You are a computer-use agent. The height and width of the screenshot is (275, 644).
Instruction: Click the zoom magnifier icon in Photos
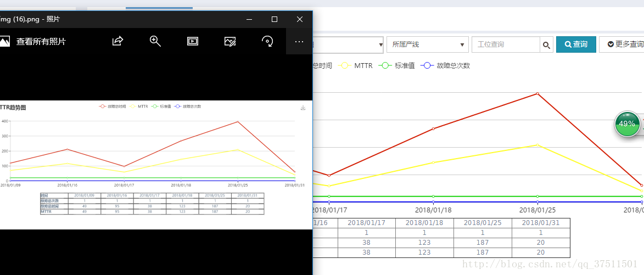tap(155, 41)
